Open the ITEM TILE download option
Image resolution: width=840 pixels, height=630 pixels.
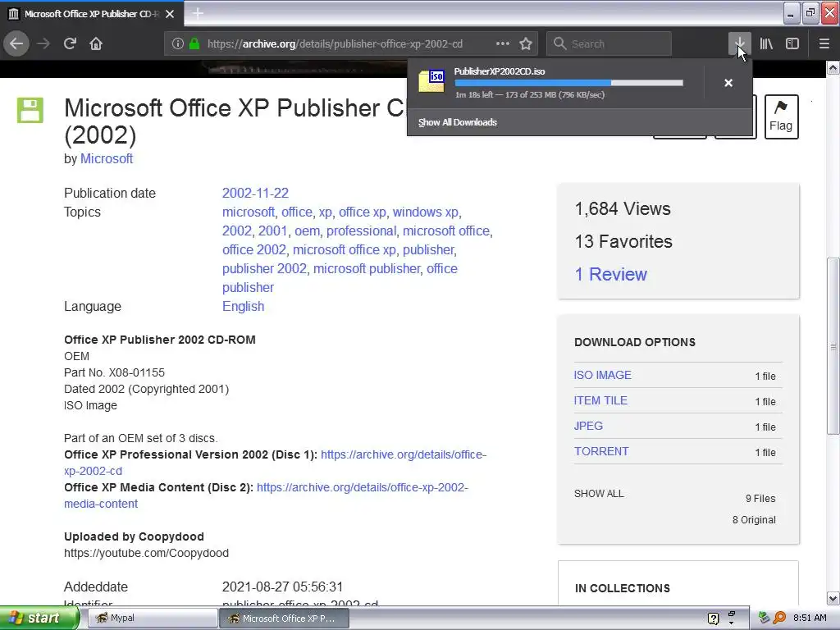click(x=600, y=400)
